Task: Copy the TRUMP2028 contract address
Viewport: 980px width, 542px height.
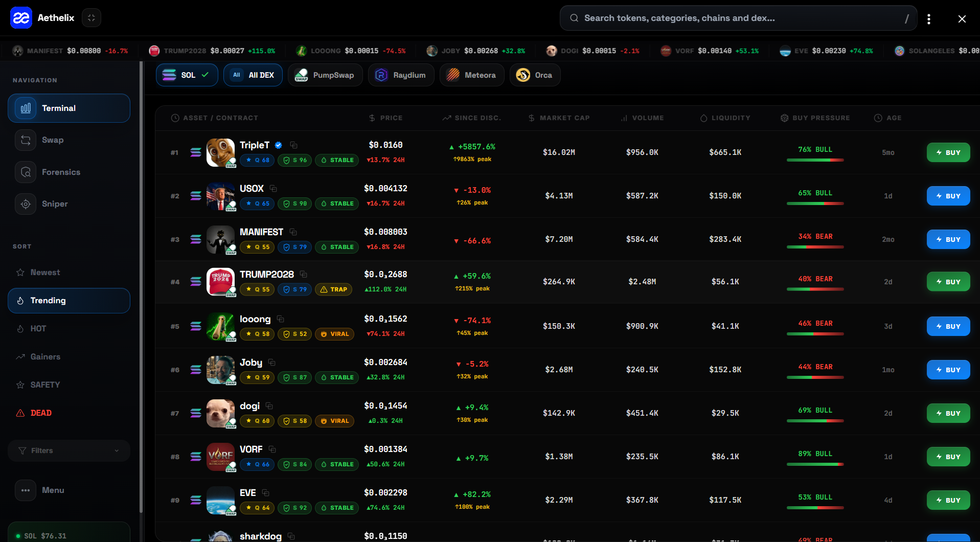Action: (x=304, y=275)
